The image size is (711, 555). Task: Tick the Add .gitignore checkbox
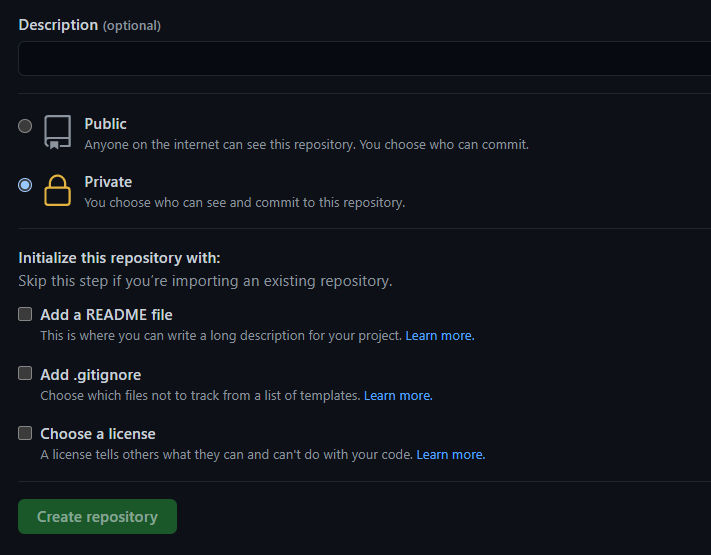[x=25, y=373]
